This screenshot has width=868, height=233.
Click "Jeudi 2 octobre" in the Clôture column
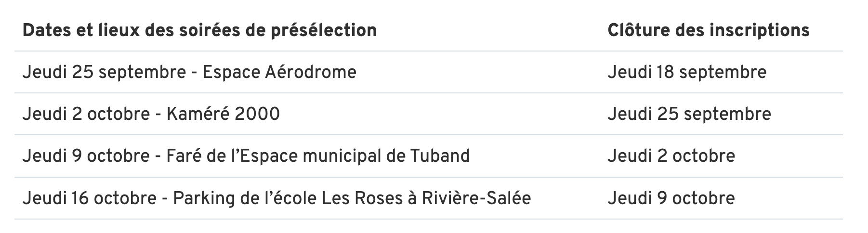[671, 156]
